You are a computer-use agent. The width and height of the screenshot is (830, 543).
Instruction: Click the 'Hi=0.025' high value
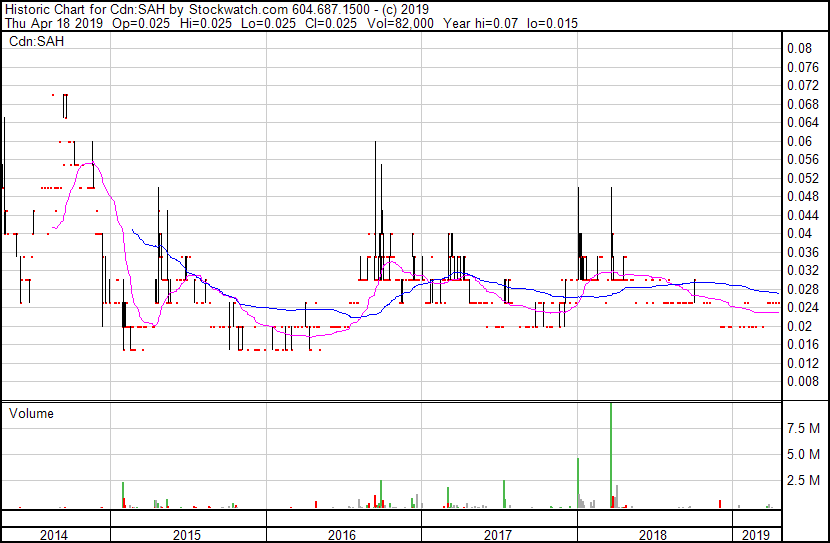[206, 23]
